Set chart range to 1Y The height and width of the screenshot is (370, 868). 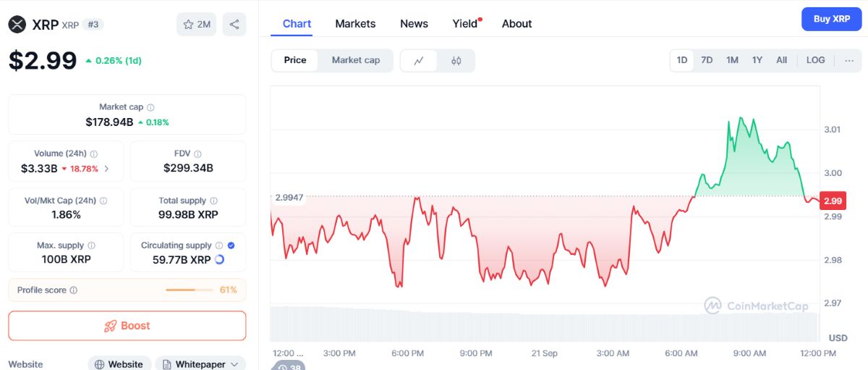pyautogui.click(x=757, y=60)
